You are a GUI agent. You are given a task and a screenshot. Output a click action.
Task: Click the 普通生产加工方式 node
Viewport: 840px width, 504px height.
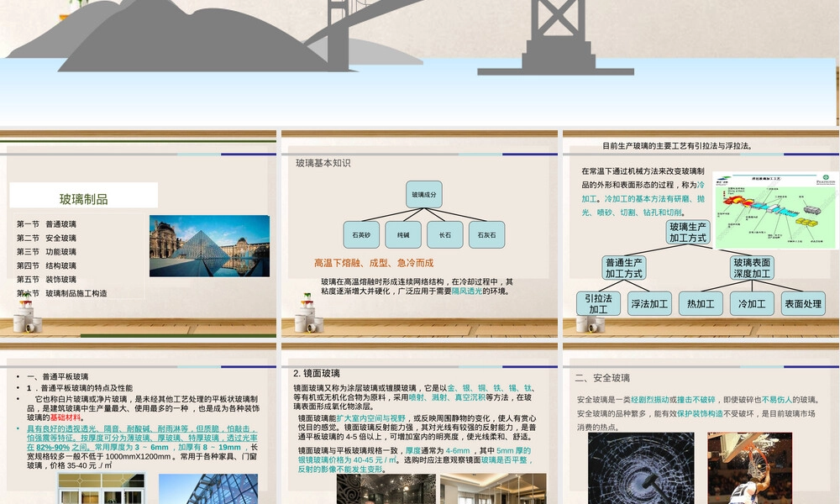pos(623,268)
